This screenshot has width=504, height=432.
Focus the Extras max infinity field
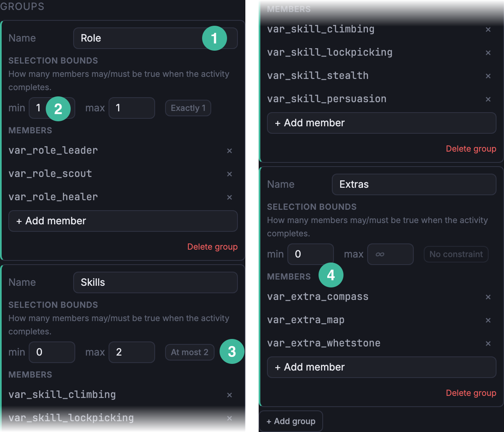[x=390, y=254]
